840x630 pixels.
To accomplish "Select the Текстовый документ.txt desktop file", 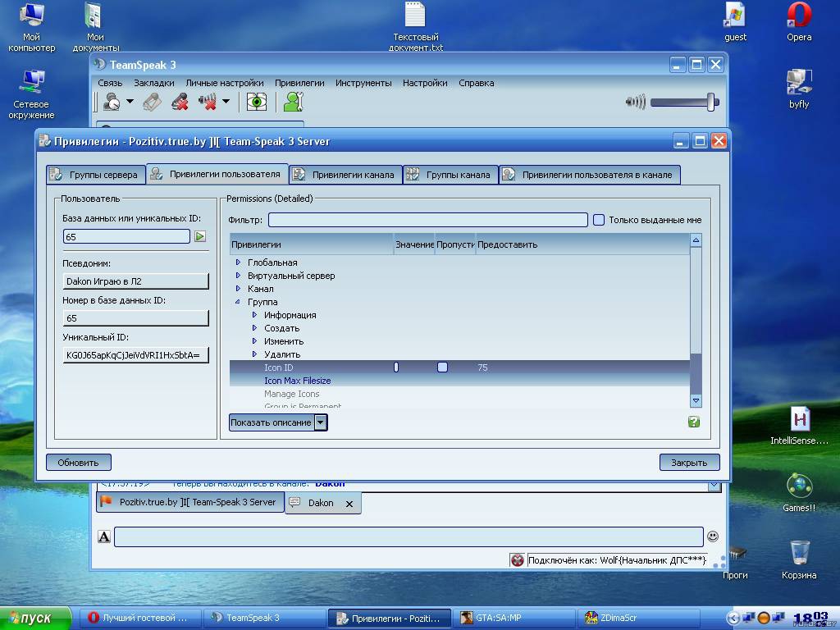I will [416, 26].
